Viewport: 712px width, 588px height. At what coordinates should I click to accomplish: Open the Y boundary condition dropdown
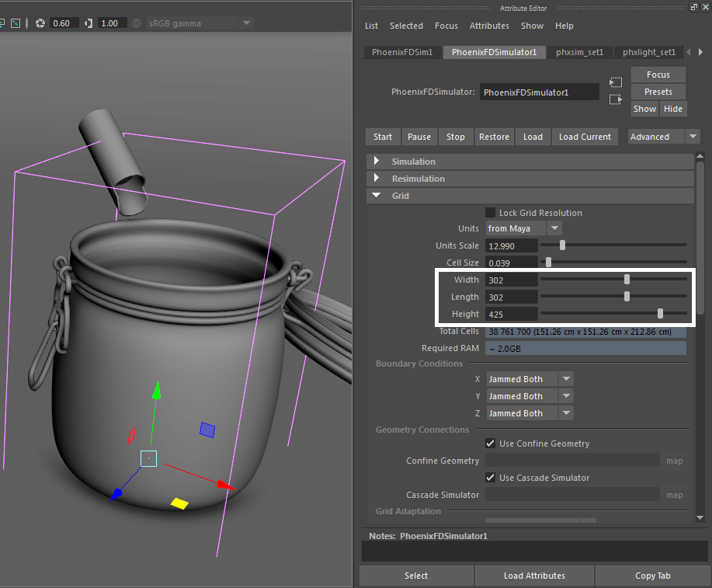[530, 396]
